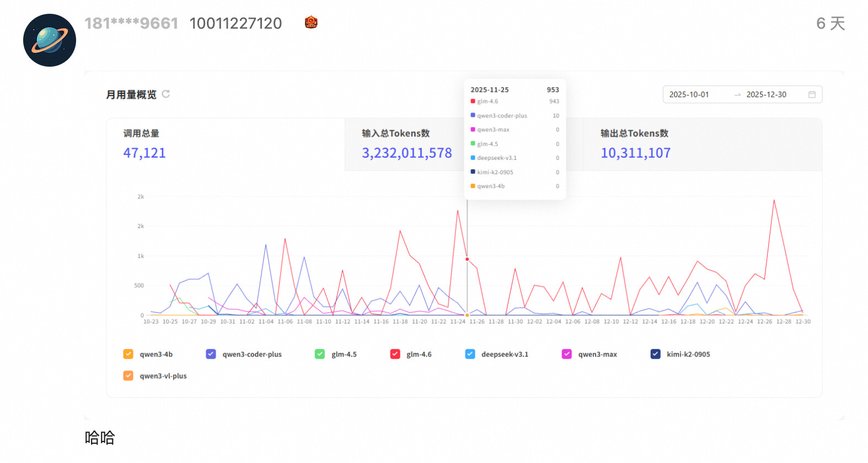Open the calendar icon in date range
The image size is (868, 463).
(812, 94)
